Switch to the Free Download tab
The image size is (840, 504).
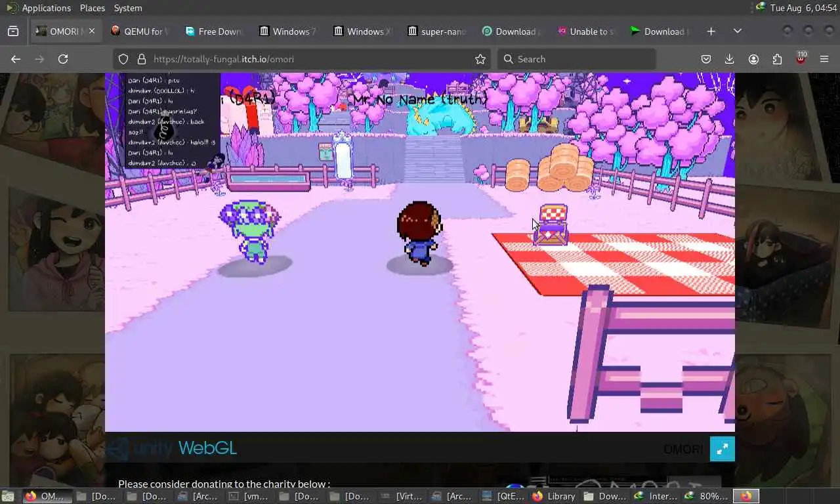point(214,31)
